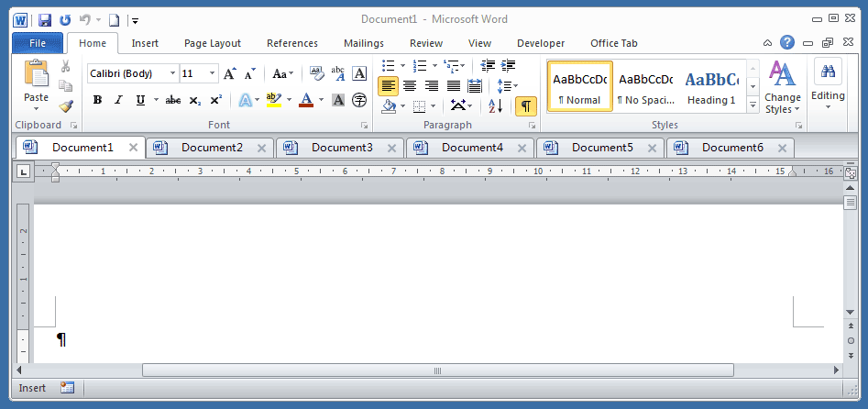Viewport: 868px width, 409px height.
Task: Open Word Help question mark icon
Action: pos(787,43)
